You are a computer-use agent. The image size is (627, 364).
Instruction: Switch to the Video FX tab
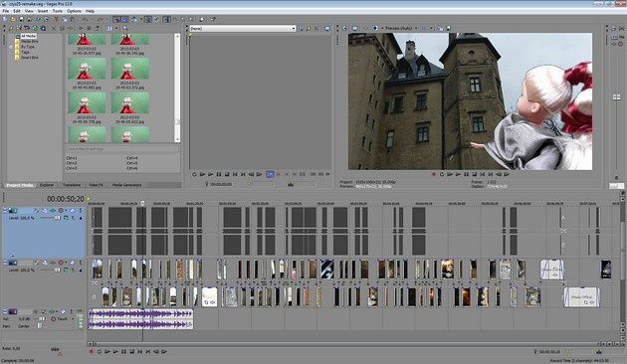pos(96,185)
